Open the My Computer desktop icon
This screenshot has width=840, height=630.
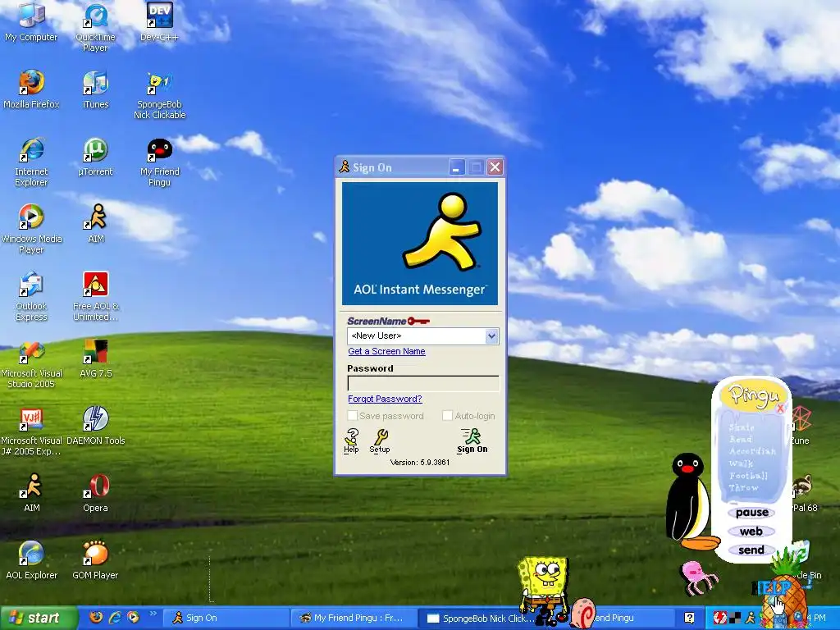coord(31,21)
